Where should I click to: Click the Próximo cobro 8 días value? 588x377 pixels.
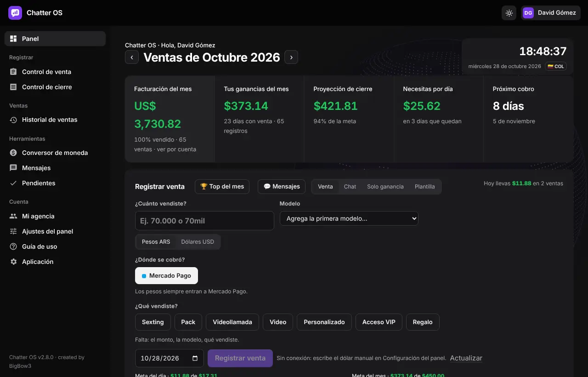509,106
